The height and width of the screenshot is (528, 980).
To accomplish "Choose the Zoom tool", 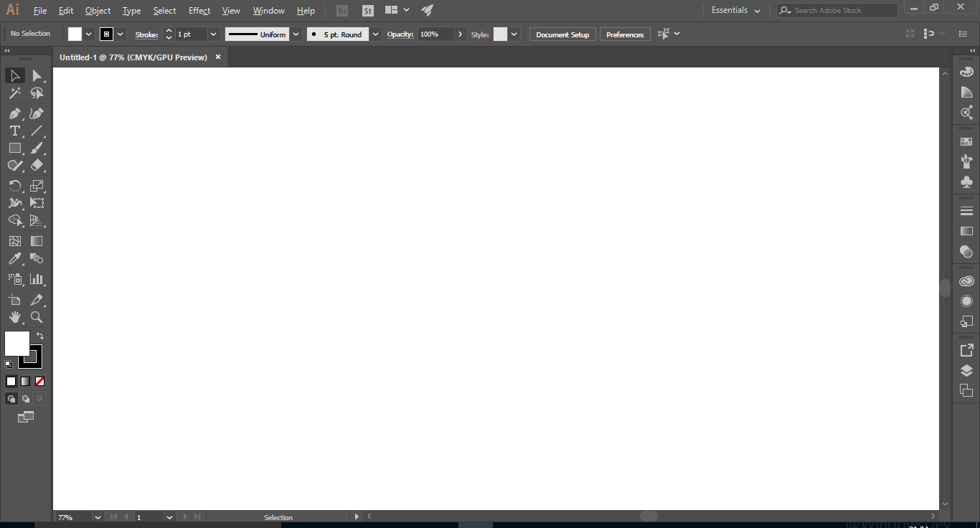I will click(x=37, y=317).
